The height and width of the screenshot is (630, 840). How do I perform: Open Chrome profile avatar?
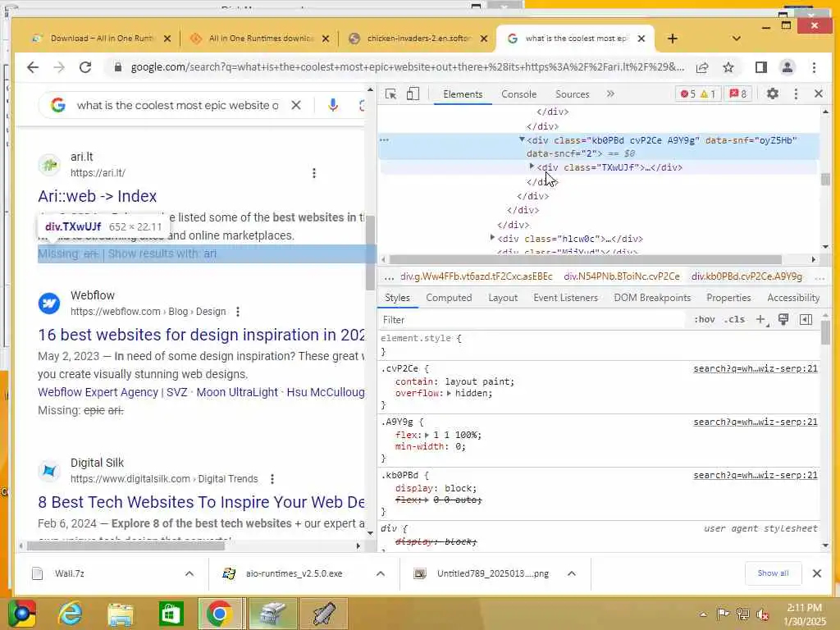coord(787,67)
